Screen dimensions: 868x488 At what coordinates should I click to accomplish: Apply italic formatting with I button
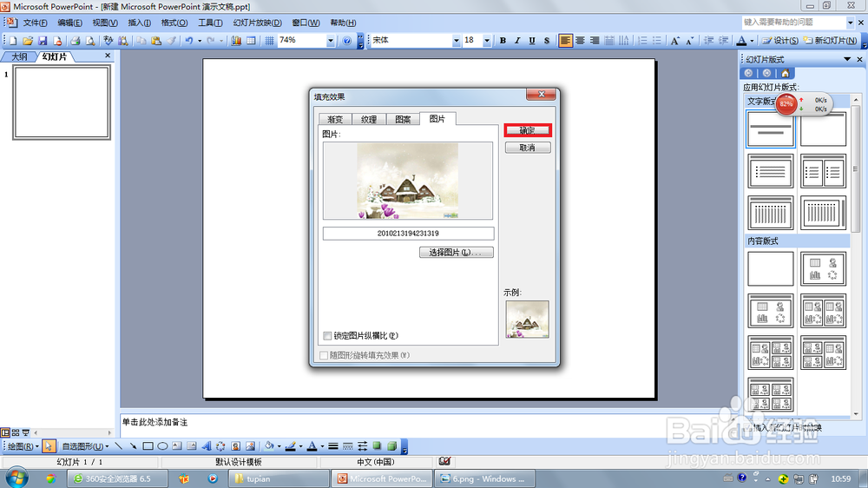point(517,41)
